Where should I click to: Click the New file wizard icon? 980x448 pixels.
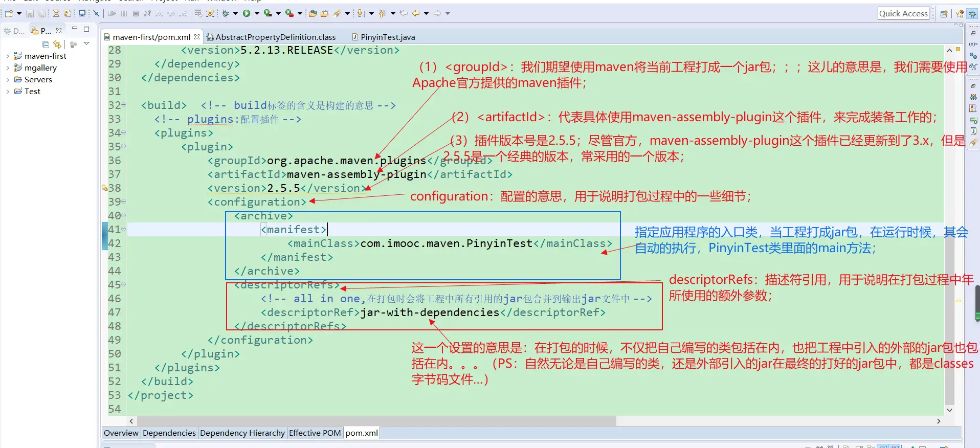click(x=9, y=13)
